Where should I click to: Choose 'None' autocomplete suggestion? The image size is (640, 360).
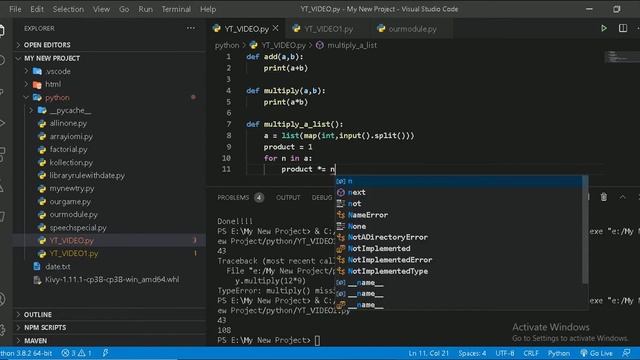click(x=459, y=226)
